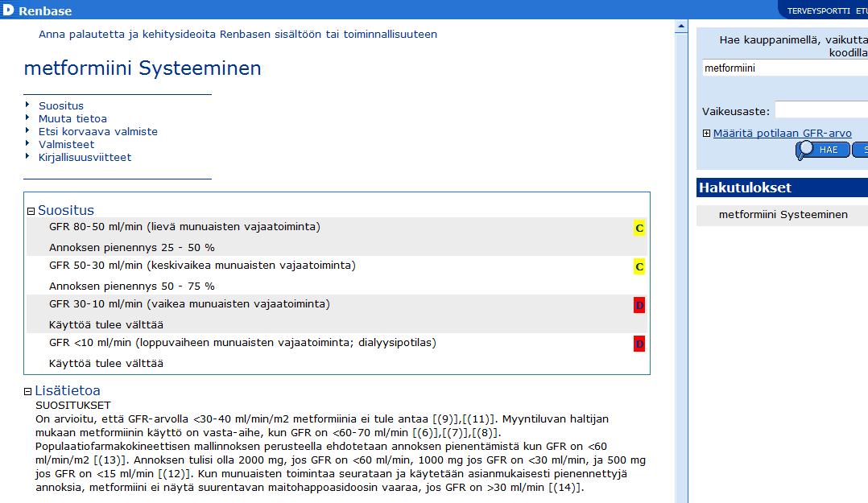Click the scrollbar up arrow
The image size is (868, 503).
click(681, 26)
